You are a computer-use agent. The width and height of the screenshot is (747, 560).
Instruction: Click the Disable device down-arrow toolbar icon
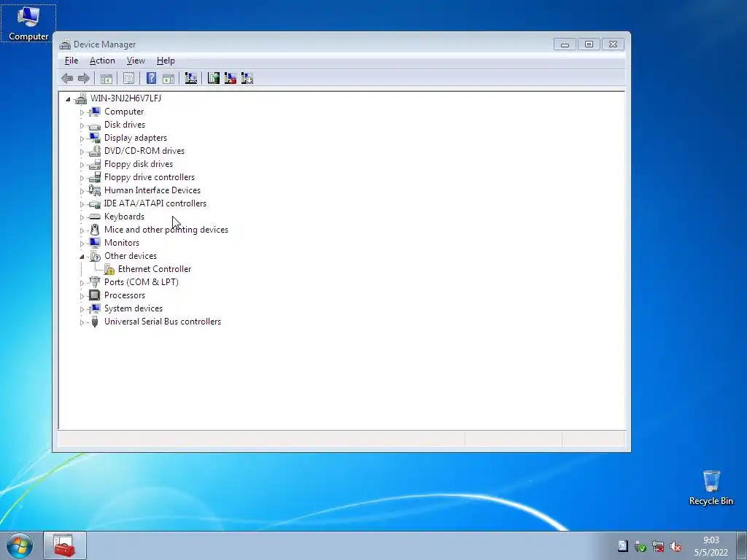247,78
